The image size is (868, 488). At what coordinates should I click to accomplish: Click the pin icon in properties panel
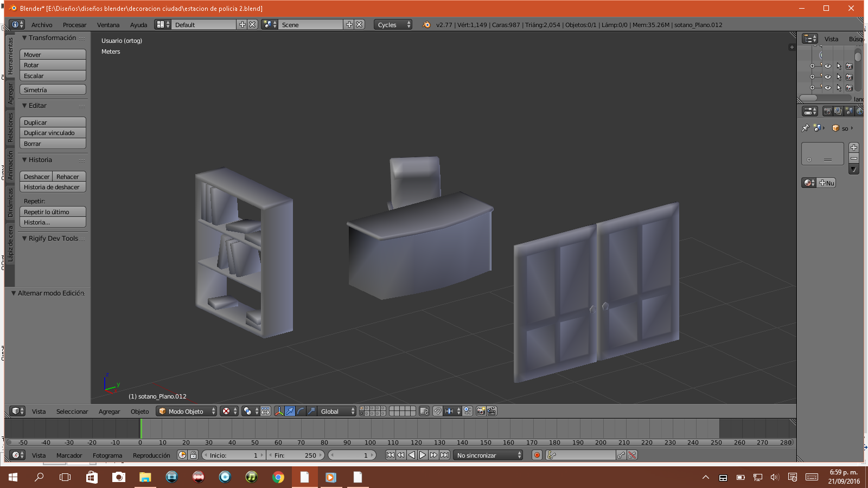tap(806, 128)
